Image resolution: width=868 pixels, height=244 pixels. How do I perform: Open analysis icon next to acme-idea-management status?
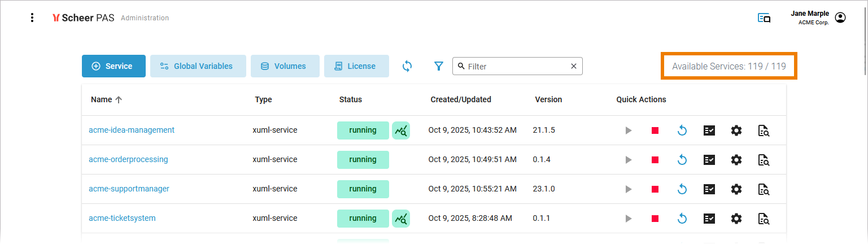coord(401,130)
